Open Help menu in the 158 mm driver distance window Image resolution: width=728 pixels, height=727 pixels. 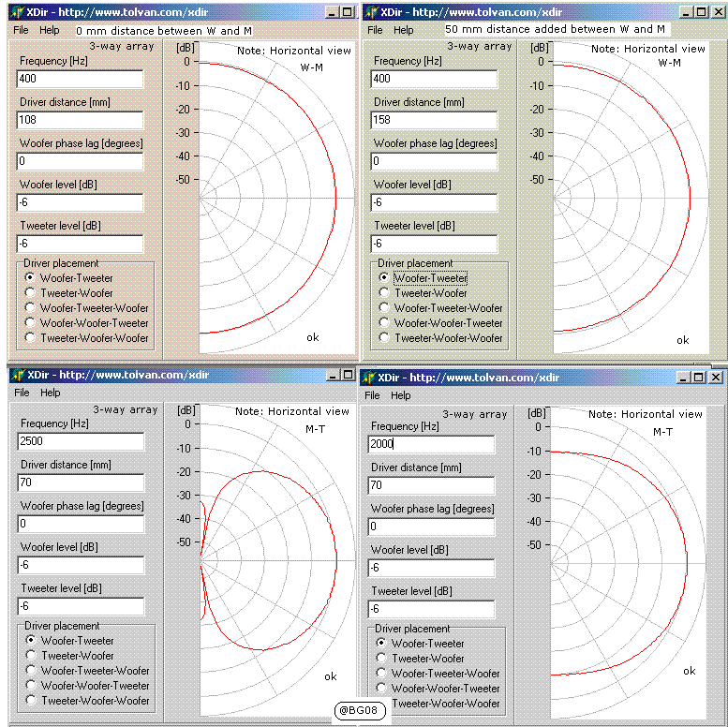click(404, 30)
